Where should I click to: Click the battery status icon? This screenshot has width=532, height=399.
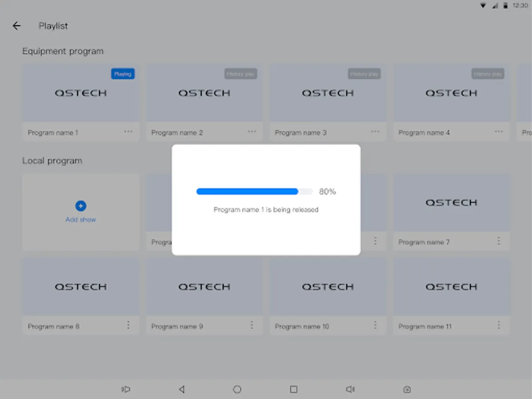506,6
